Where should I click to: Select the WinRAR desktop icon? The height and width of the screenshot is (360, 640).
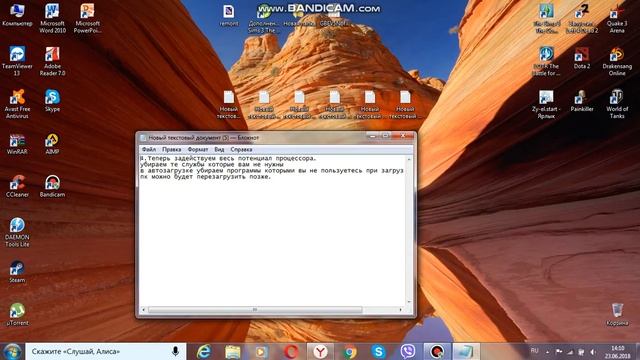point(17,144)
